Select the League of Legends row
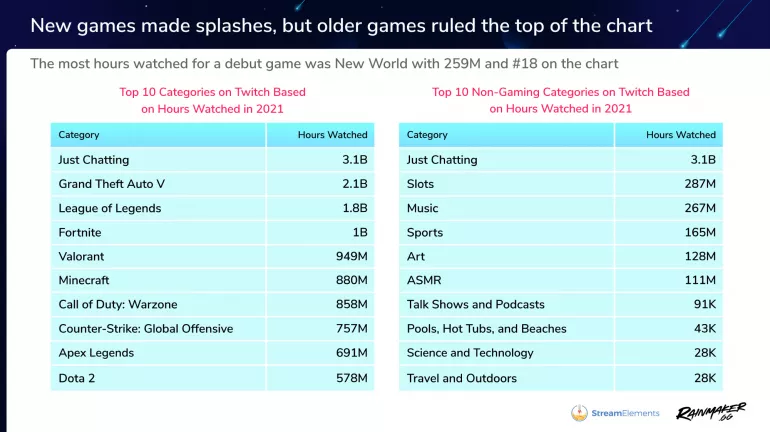770x432 pixels. (x=212, y=208)
